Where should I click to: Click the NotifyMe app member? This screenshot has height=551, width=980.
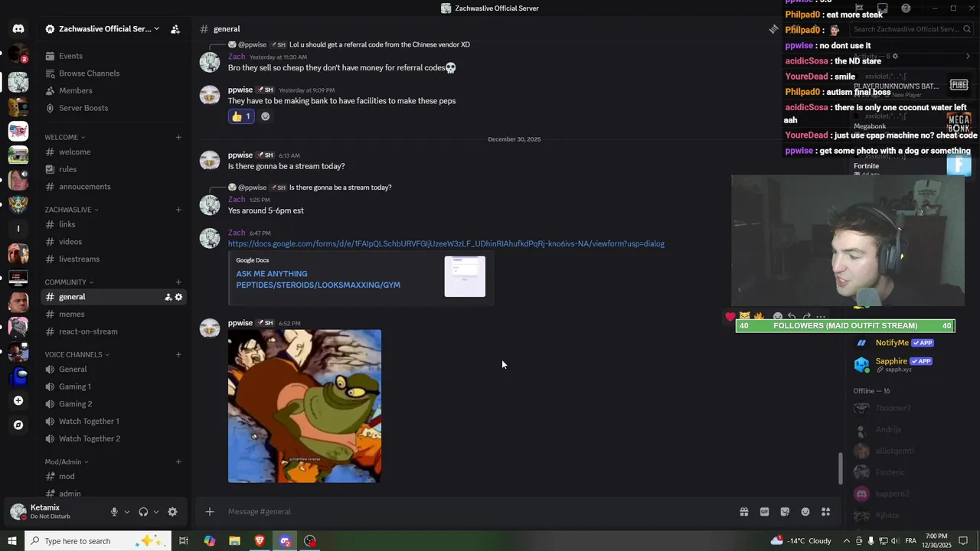[893, 343]
